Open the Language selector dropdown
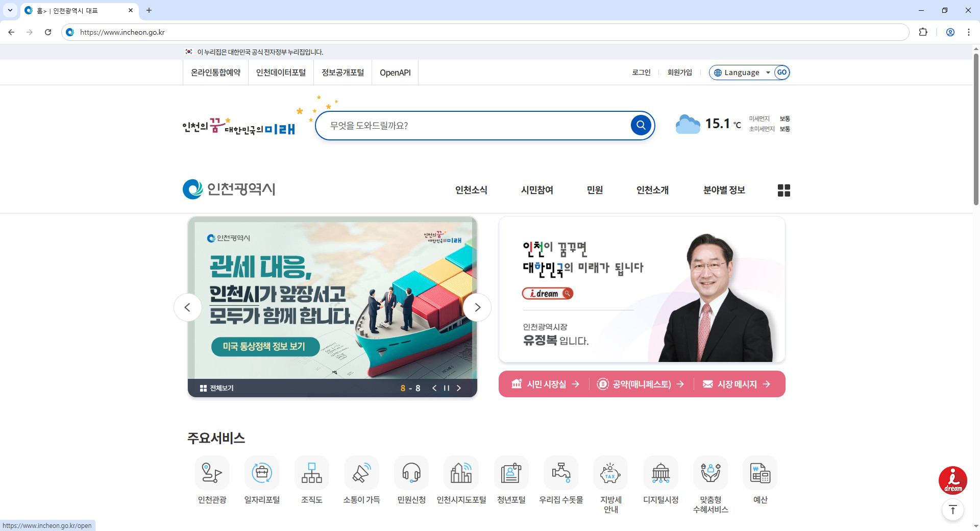 (x=743, y=72)
